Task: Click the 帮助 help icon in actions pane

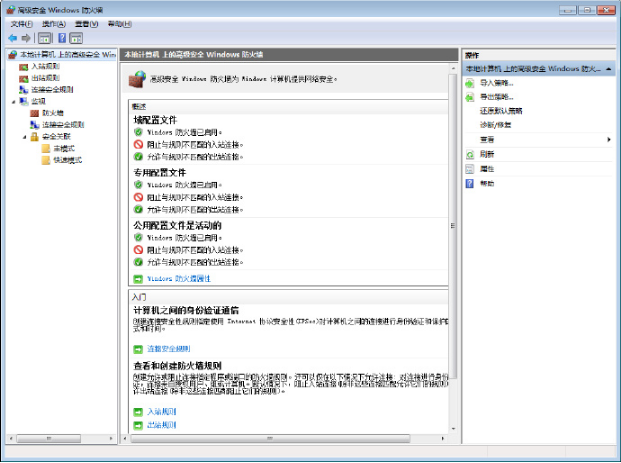Action: pyautogui.click(x=470, y=183)
